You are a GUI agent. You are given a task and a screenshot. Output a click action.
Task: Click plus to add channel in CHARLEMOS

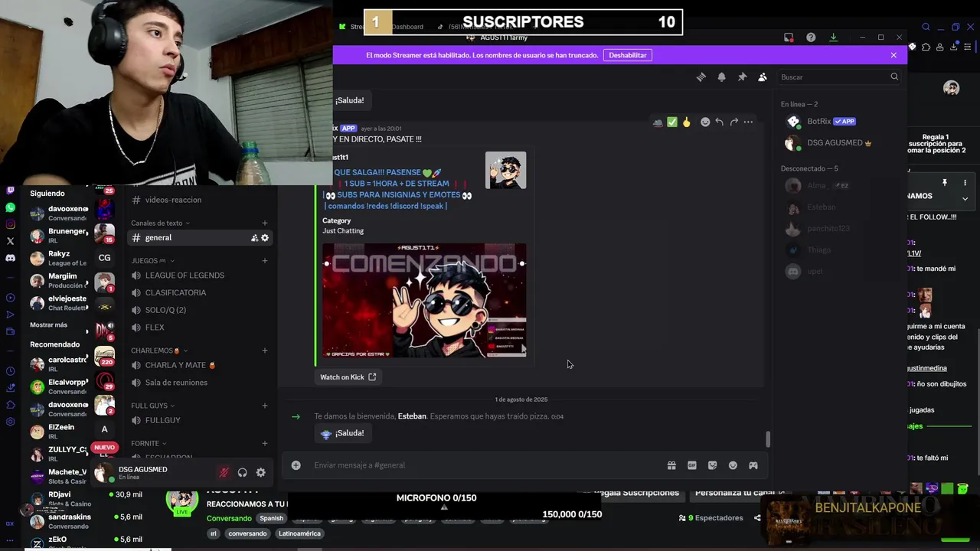click(265, 350)
